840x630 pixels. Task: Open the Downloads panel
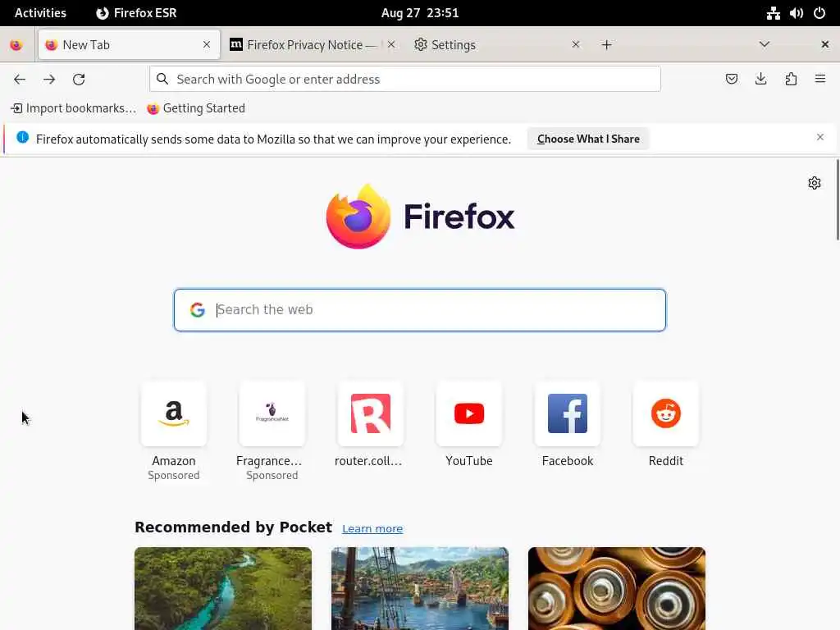(x=760, y=80)
